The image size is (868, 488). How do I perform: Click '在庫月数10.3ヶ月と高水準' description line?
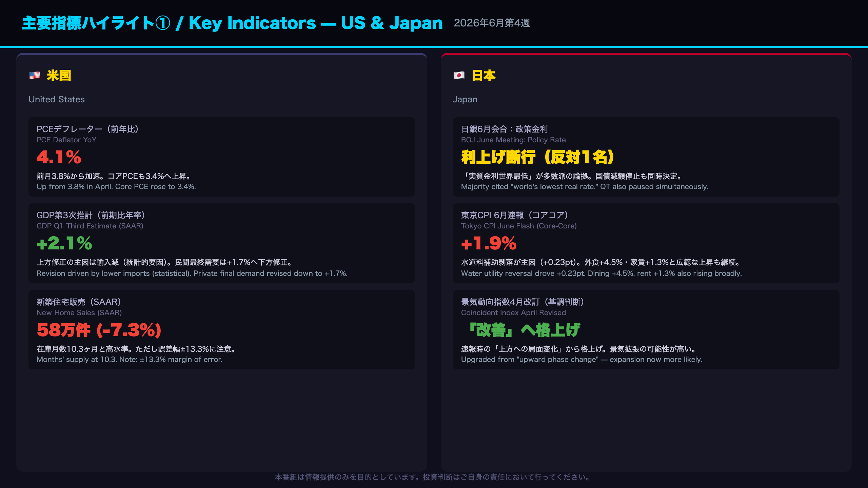pos(136,349)
